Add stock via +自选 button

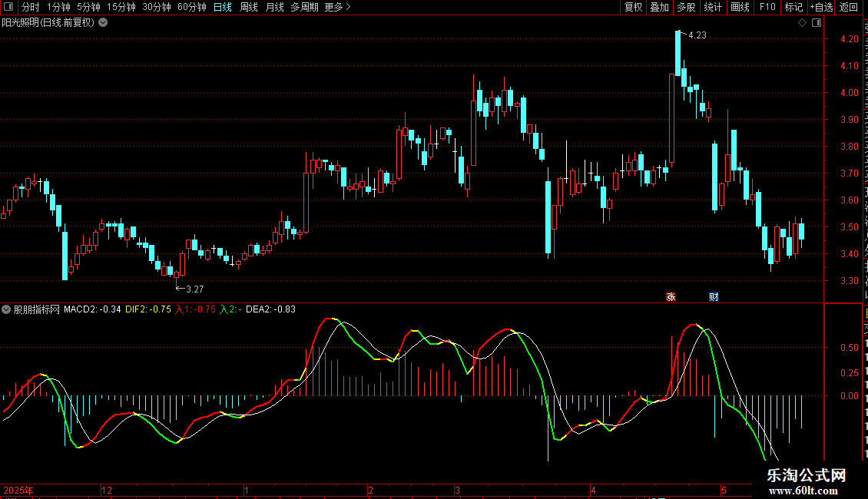click(x=821, y=7)
